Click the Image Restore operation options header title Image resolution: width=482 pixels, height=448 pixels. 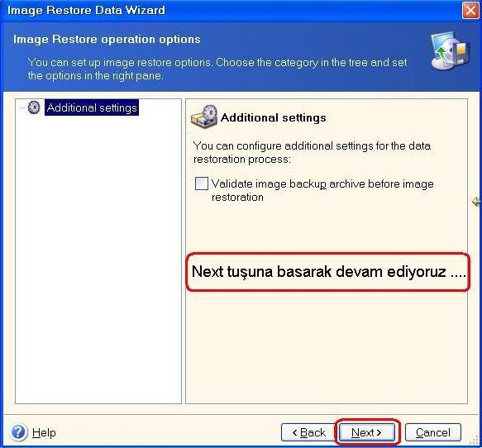(107, 40)
